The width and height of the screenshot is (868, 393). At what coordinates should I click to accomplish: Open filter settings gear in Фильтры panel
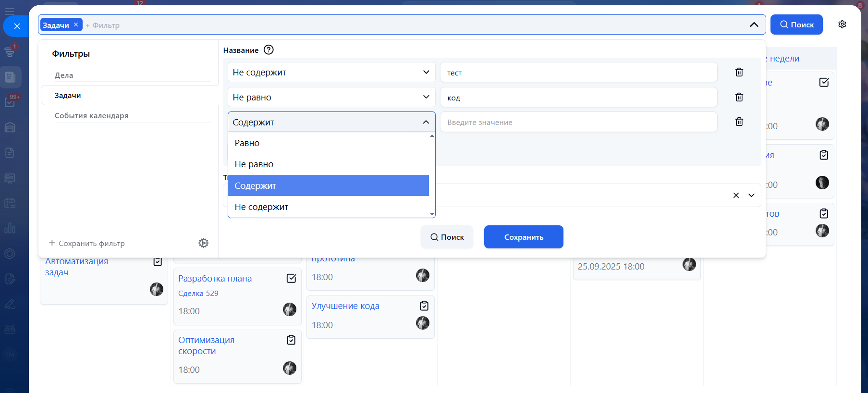[204, 243]
